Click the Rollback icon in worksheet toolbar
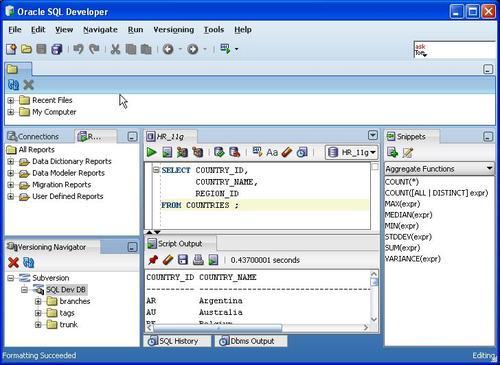Screen dimensions: 500x365 [x=234, y=152]
